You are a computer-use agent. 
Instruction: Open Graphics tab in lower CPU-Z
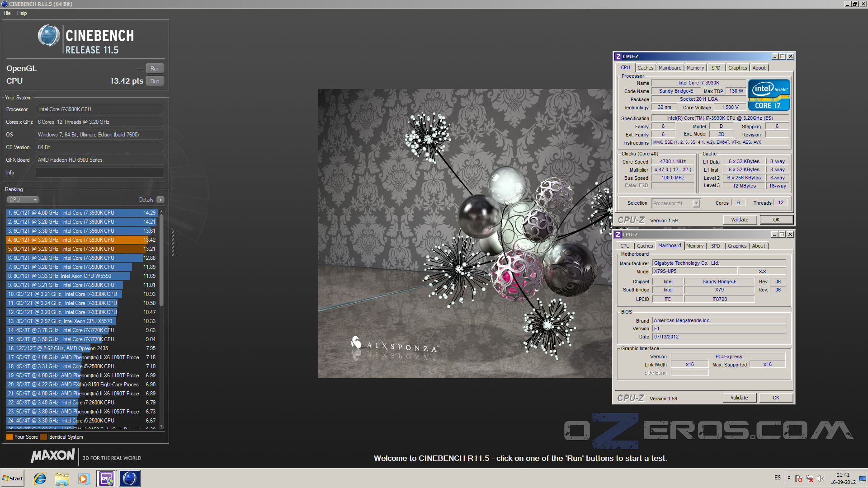tap(737, 246)
